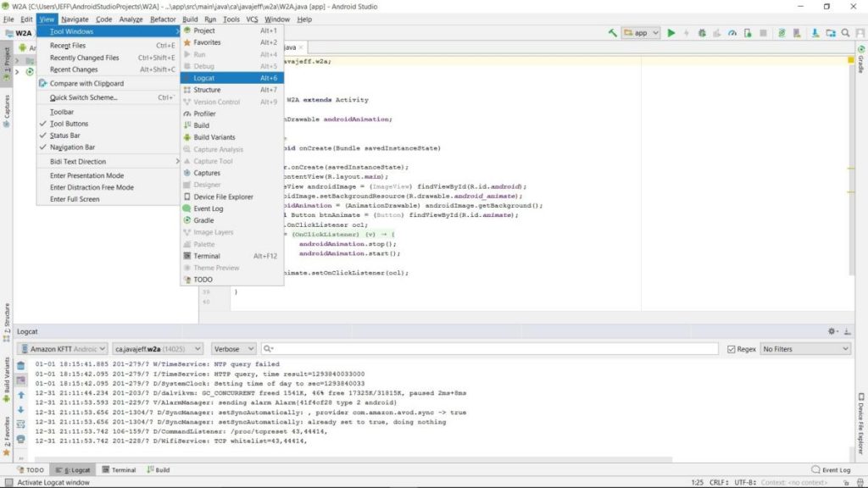Image resolution: width=868 pixels, height=488 pixels.
Task: Click the Make Project hammer icon
Action: (x=612, y=33)
